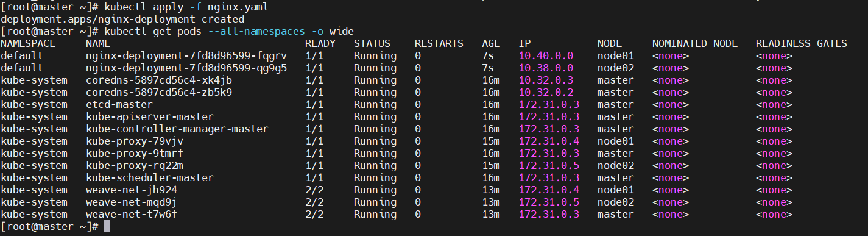Select pod name weave-net-mqd9j
Image resolution: width=868 pixels, height=236 pixels.
(x=132, y=202)
